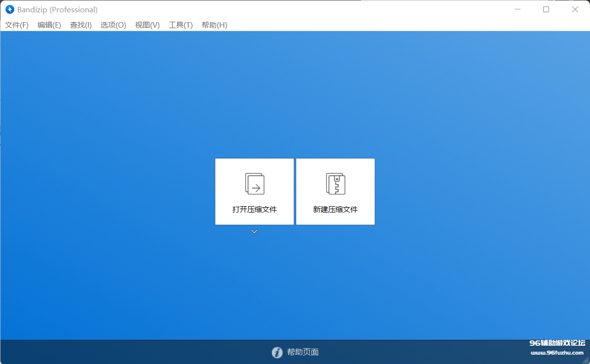Click the Bandizip (Professional) title text

click(x=57, y=10)
